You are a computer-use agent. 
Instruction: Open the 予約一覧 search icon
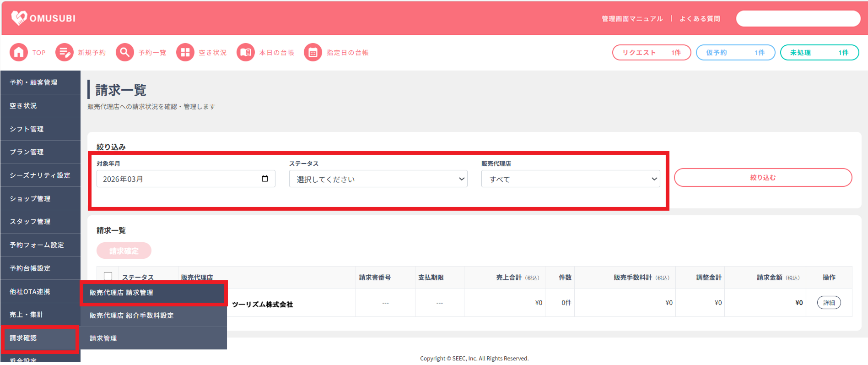125,53
